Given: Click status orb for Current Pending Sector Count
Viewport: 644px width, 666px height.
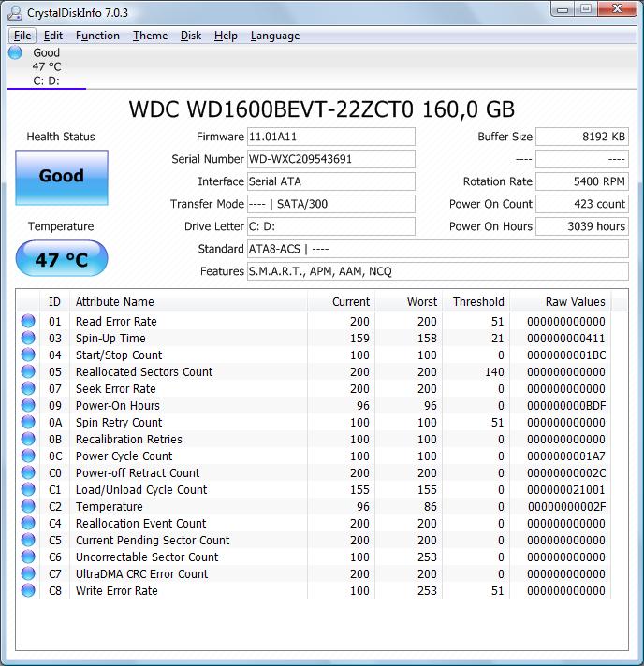Looking at the screenshot, I should pyautogui.click(x=28, y=540).
